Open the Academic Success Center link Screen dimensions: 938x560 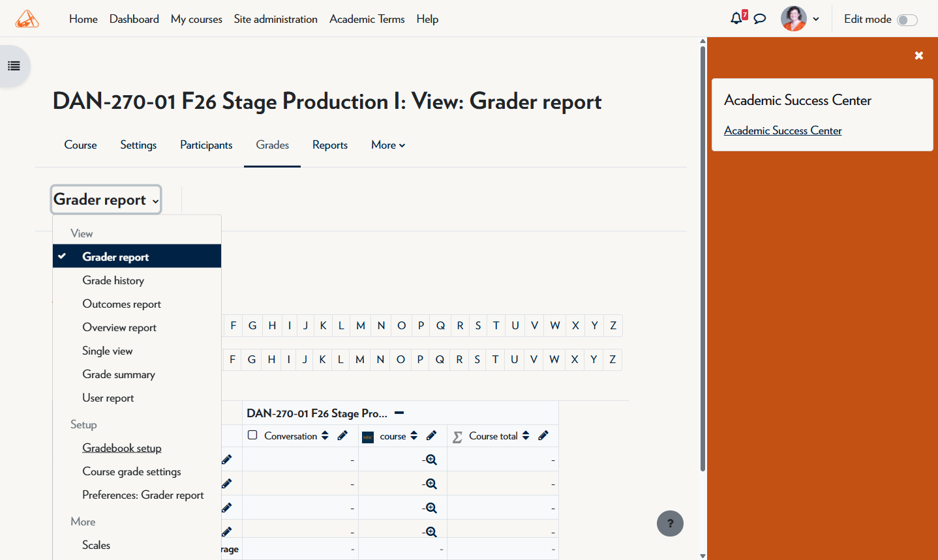click(x=783, y=130)
